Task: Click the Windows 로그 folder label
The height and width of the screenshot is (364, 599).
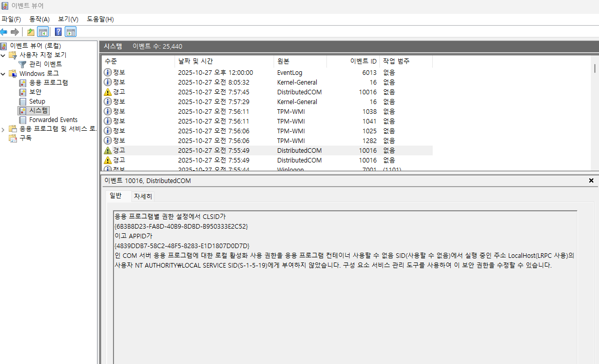Action: point(39,74)
